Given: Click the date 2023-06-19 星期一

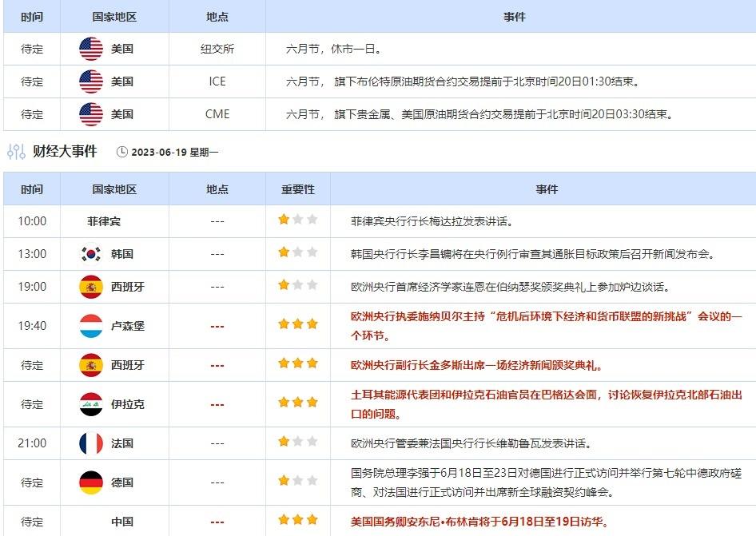Looking at the screenshot, I should click(176, 149).
